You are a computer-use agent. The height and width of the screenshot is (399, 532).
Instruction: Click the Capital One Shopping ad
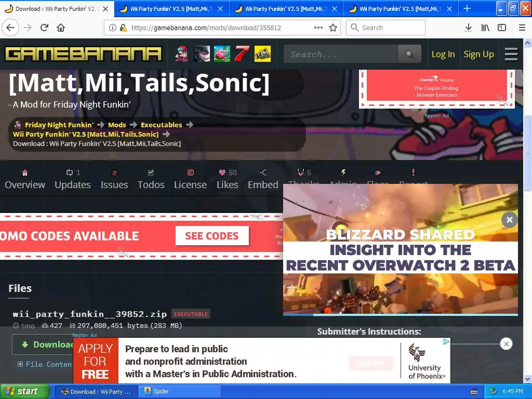pos(436,88)
